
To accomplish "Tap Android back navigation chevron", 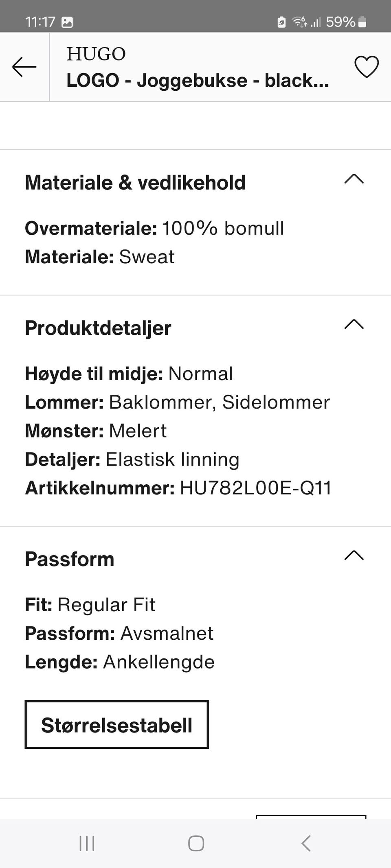I will [x=306, y=843].
